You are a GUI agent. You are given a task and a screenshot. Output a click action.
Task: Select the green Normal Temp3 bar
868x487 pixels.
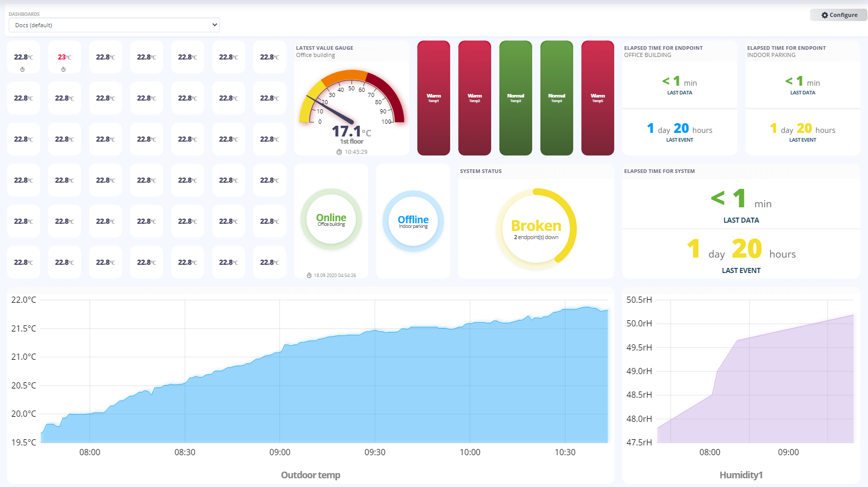click(516, 98)
